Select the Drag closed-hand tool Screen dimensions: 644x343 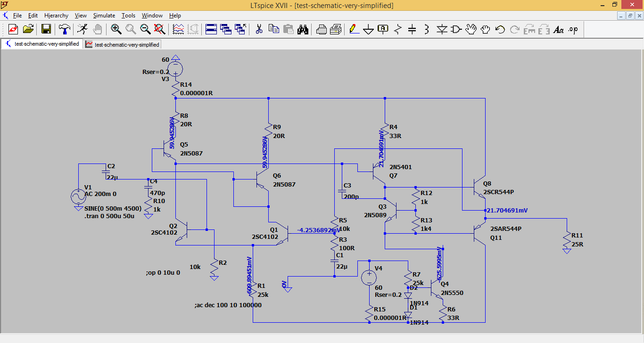point(486,29)
